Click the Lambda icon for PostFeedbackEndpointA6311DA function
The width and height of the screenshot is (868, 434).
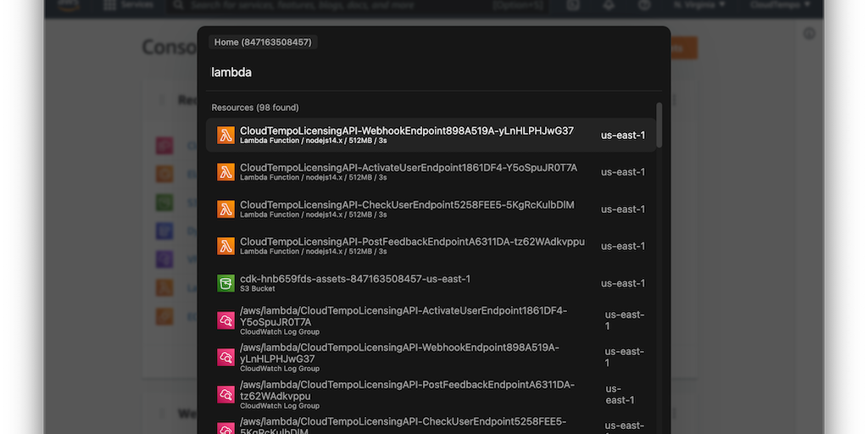point(225,247)
